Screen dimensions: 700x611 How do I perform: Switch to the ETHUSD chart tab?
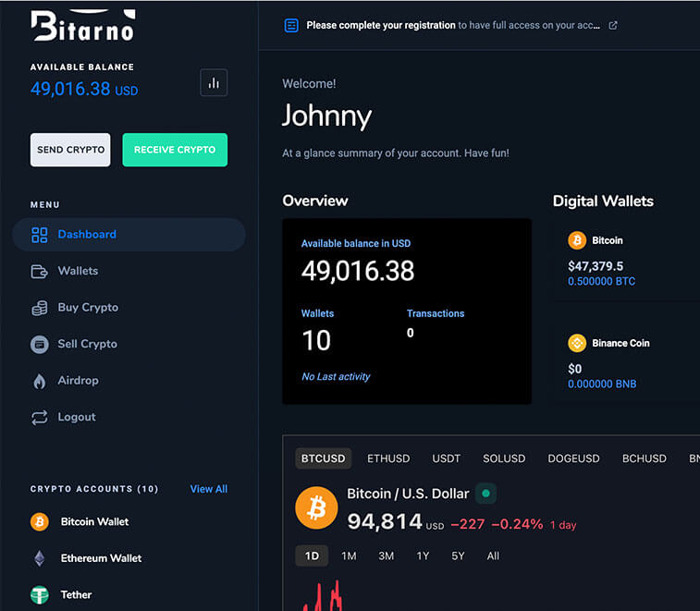click(x=388, y=458)
